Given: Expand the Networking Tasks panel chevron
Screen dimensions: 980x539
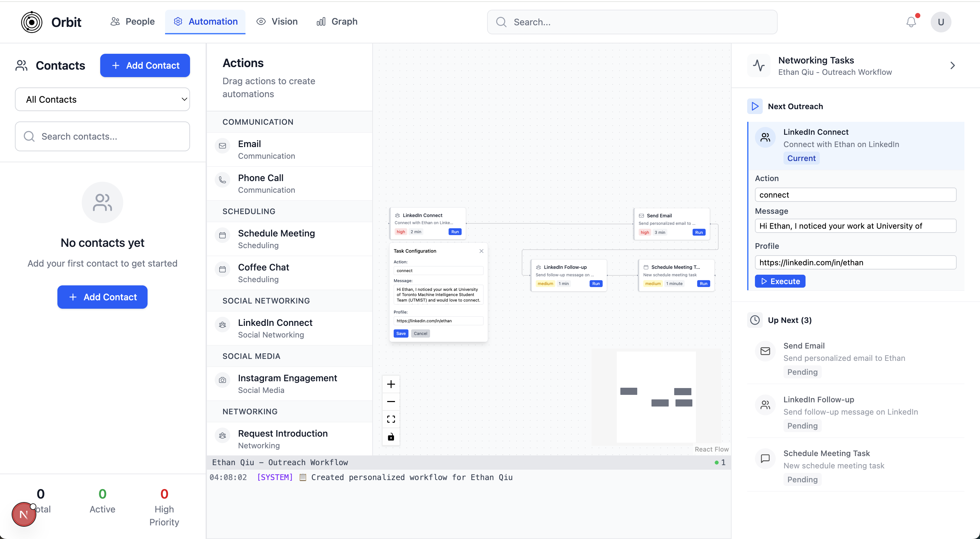Looking at the screenshot, I should (x=952, y=66).
